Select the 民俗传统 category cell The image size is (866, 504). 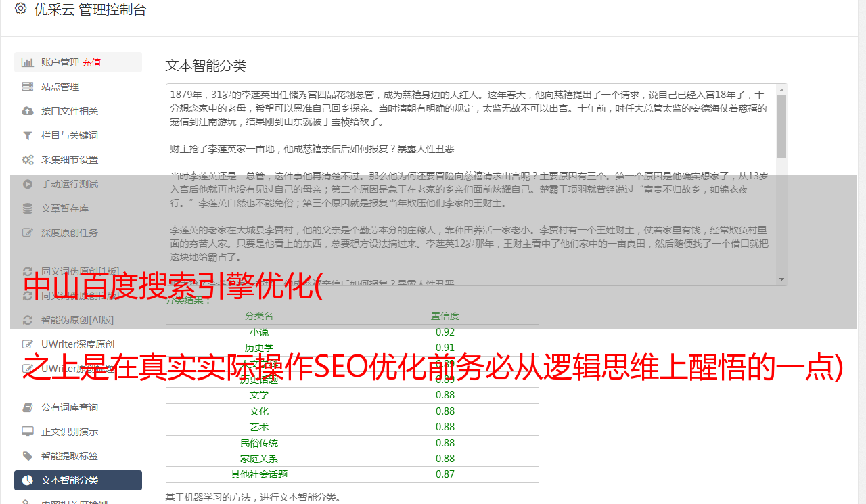point(259,443)
